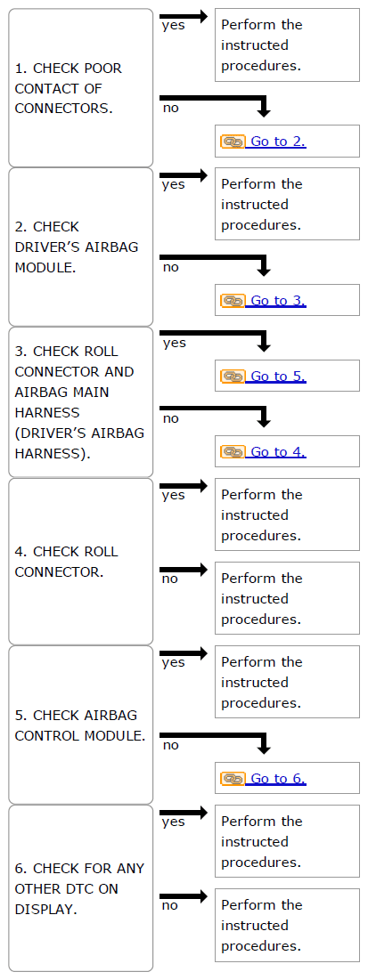
Task: Jump to step 5 via 'Go to 5.'
Action: pos(276,377)
